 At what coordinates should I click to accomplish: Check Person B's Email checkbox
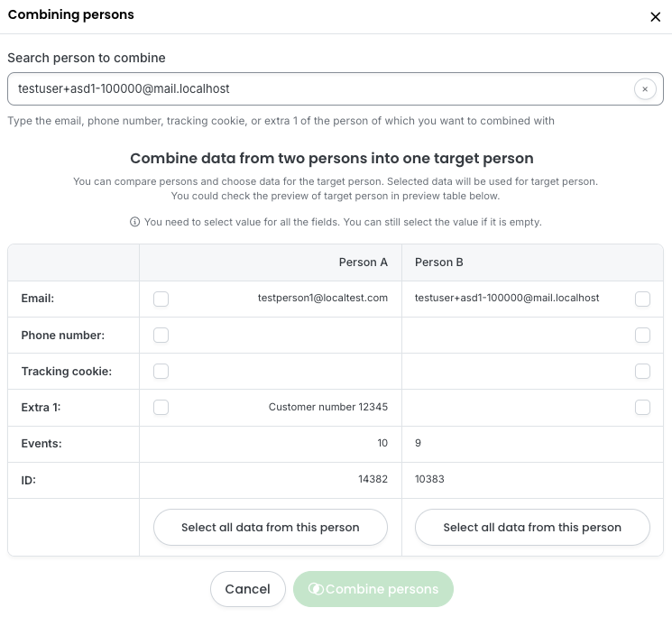(642, 299)
